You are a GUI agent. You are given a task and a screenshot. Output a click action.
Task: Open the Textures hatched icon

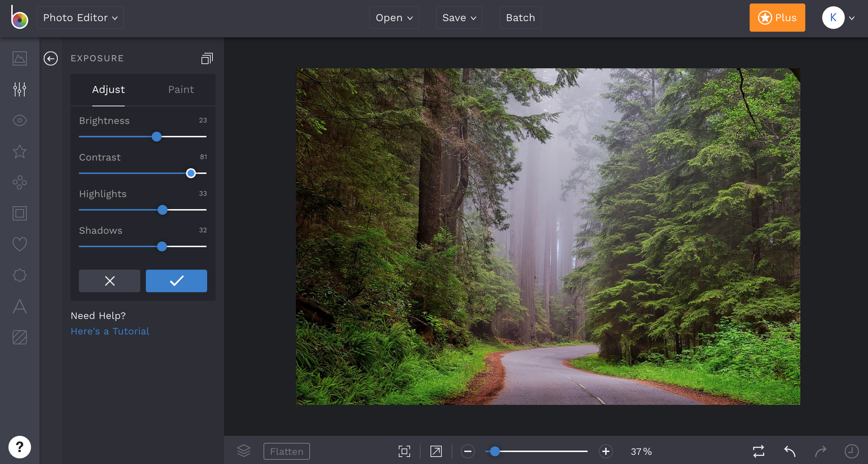click(x=20, y=337)
